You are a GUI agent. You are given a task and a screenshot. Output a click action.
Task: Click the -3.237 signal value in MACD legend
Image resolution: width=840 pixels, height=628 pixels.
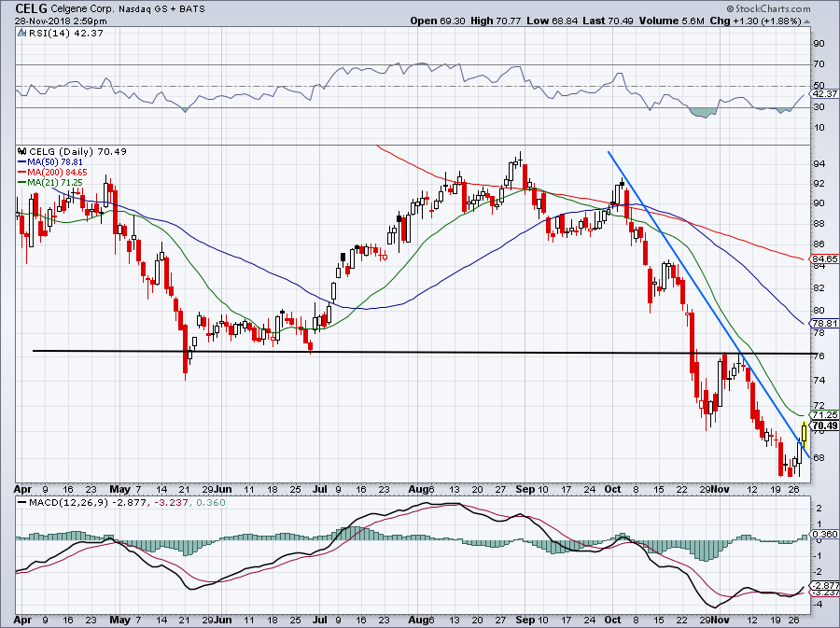(x=171, y=503)
